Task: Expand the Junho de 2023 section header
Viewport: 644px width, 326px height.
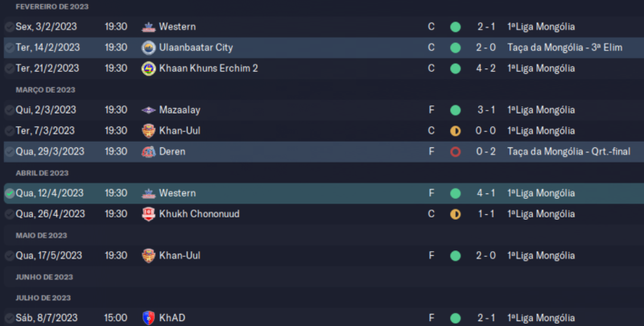Action: click(45, 276)
